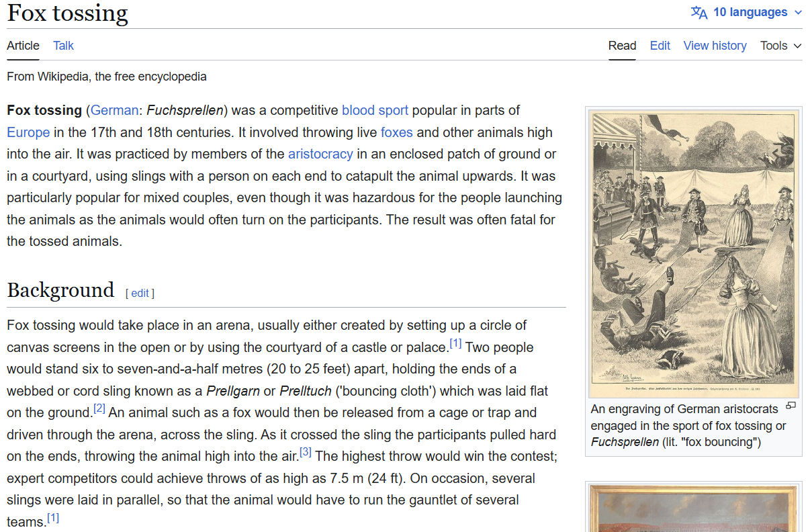Select the Article tab

pyautogui.click(x=23, y=46)
